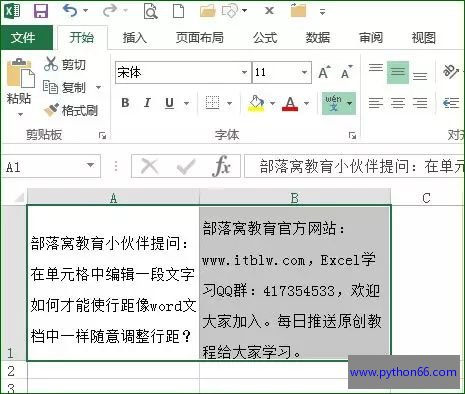The height and width of the screenshot is (394, 465).
Task: Toggle middle vertical alignment button
Action: [398, 72]
